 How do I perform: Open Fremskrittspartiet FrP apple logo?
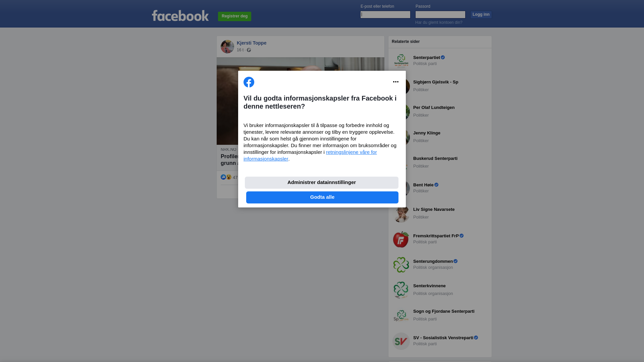click(401, 239)
